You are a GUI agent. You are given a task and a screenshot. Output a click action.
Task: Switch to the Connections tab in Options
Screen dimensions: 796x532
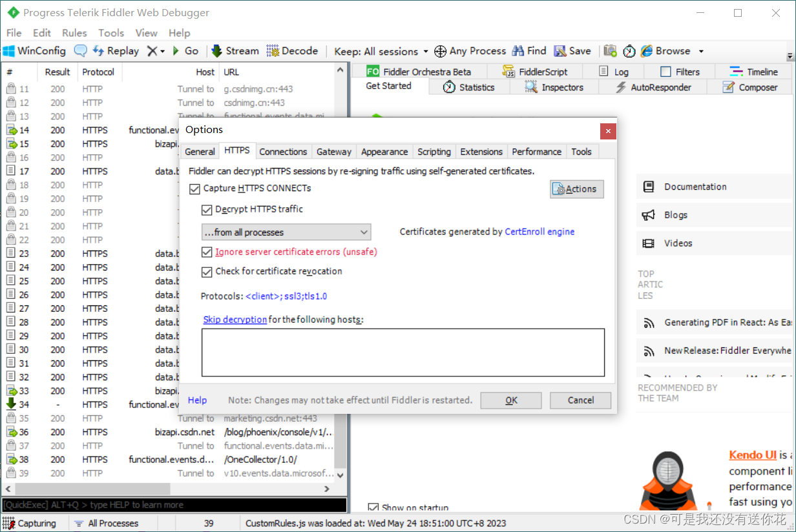(x=283, y=151)
